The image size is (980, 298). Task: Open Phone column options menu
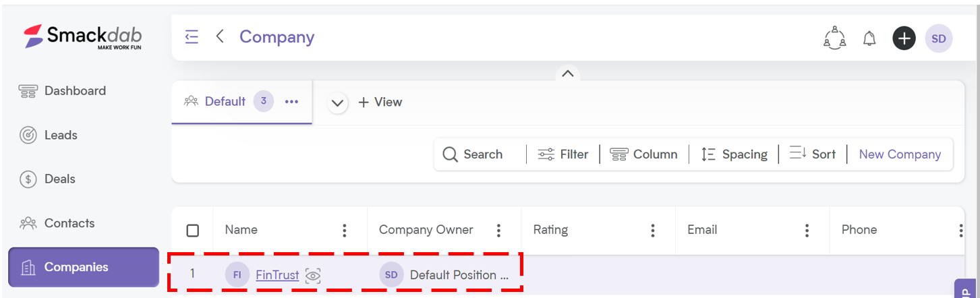click(961, 231)
